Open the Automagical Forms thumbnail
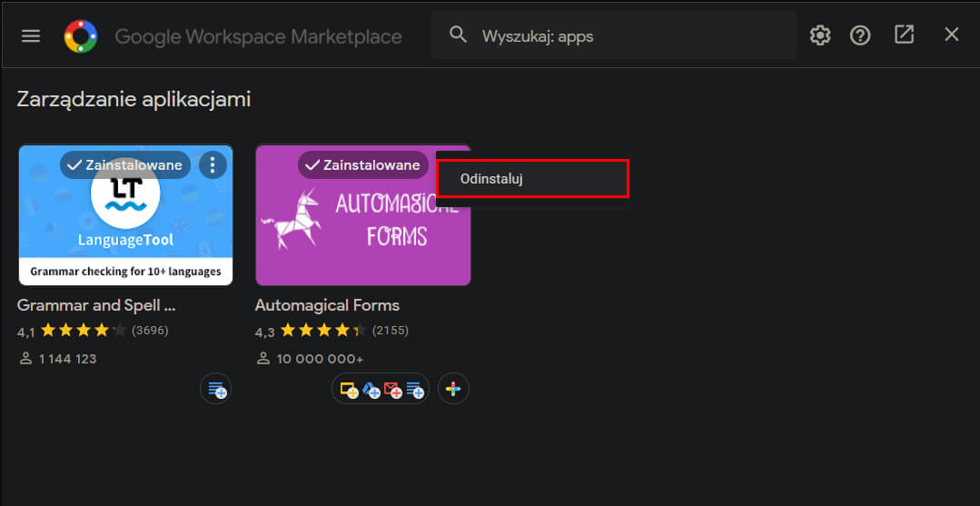The width and height of the screenshot is (980, 506). pyautogui.click(x=363, y=215)
